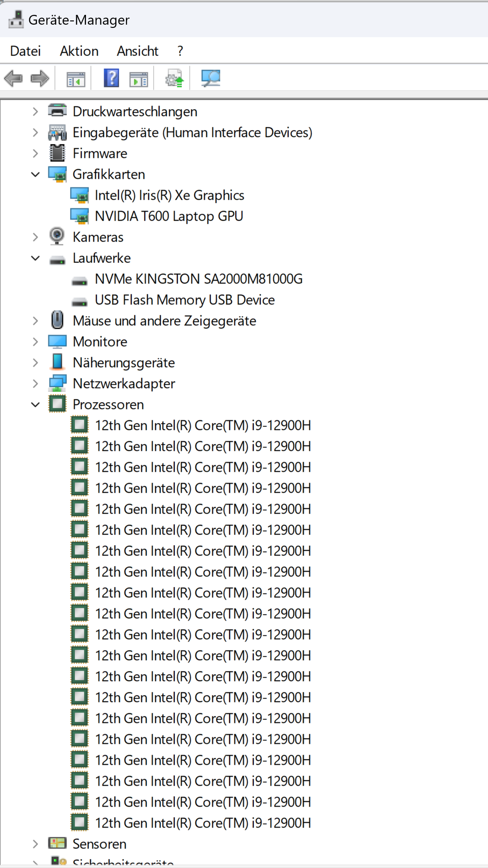Collapse the Grafikkarten node
Viewport: 488px width, 868px height.
[35, 174]
